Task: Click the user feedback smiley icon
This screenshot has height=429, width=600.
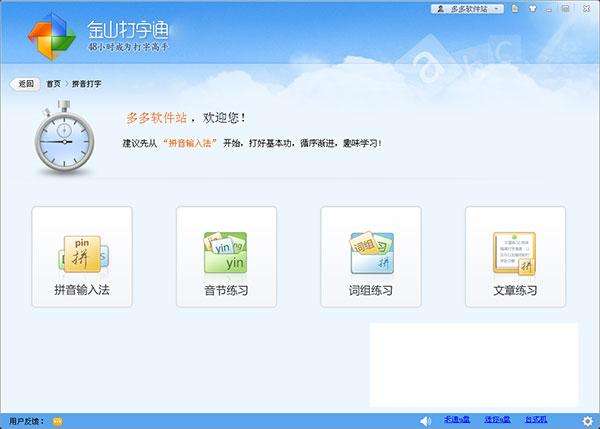Action: click(57, 421)
